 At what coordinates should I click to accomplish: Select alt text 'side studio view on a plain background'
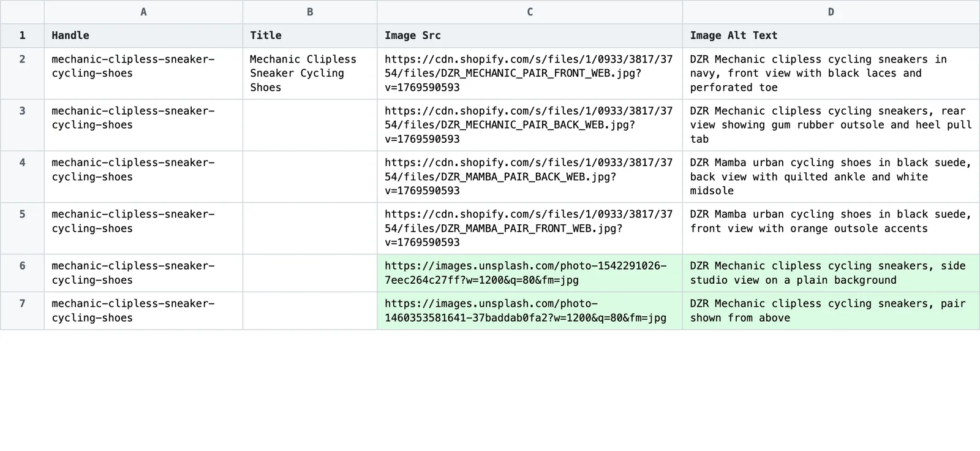coord(831,273)
